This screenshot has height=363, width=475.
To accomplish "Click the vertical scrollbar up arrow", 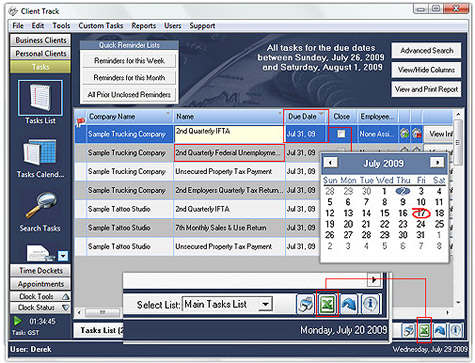I will pyautogui.click(x=458, y=114).
